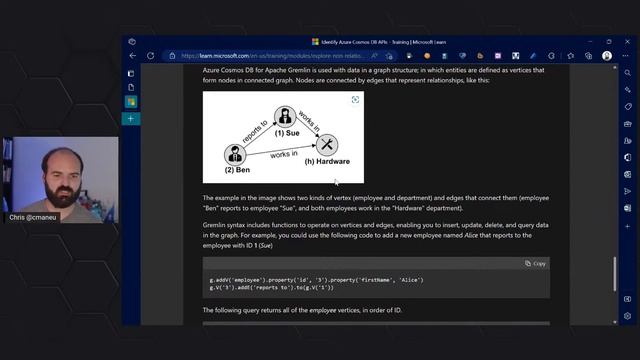This screenshot has height=360, width=640.
Task: Go back using the browser back arrow
Action: [133, 56]
